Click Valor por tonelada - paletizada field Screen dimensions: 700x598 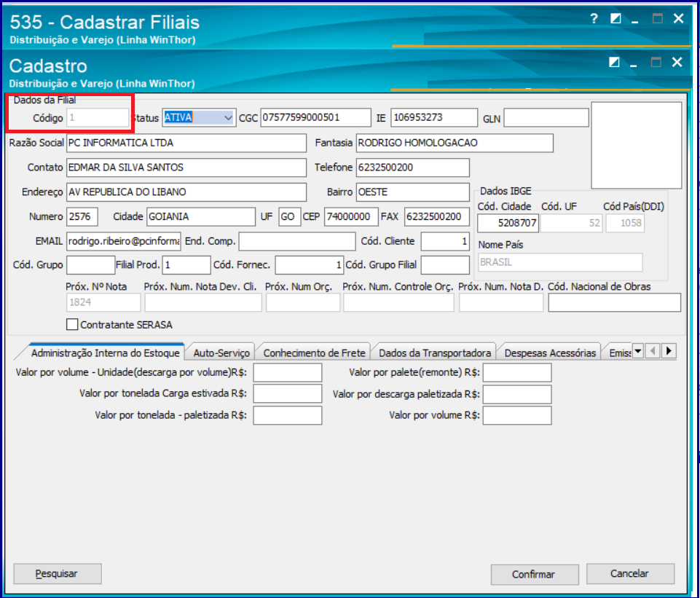(288, 415)
